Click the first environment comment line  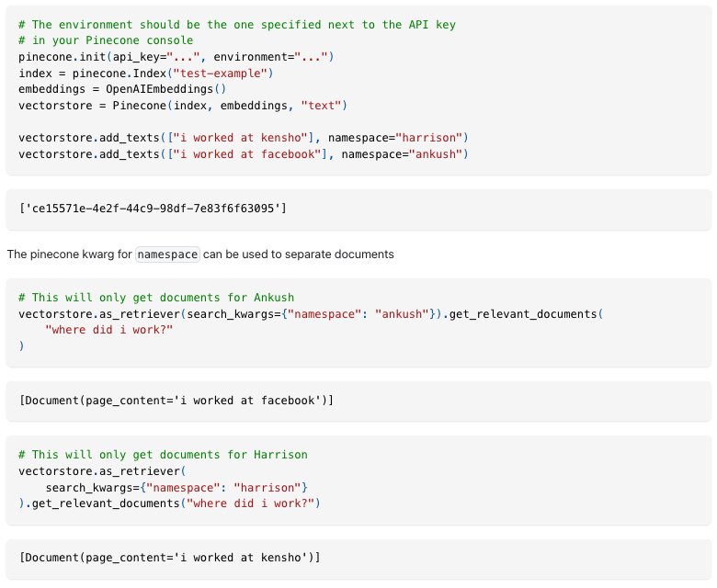(237, 25)
